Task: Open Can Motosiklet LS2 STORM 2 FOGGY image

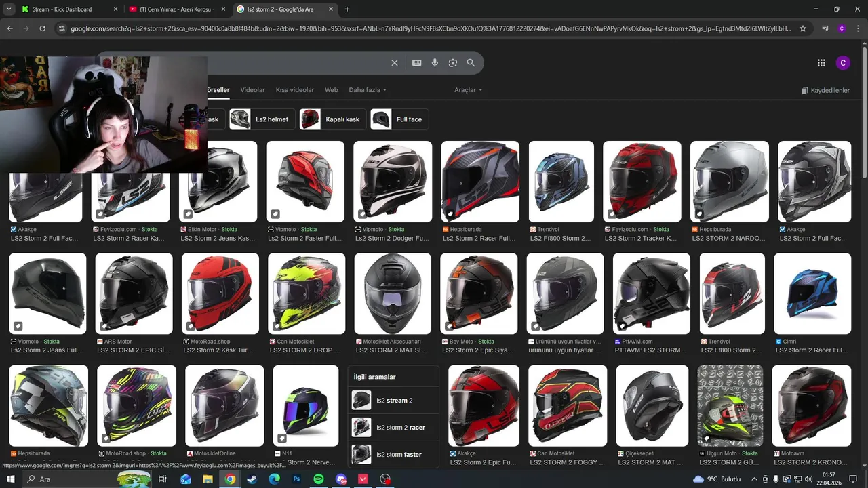Action: [x=568, y=406]
